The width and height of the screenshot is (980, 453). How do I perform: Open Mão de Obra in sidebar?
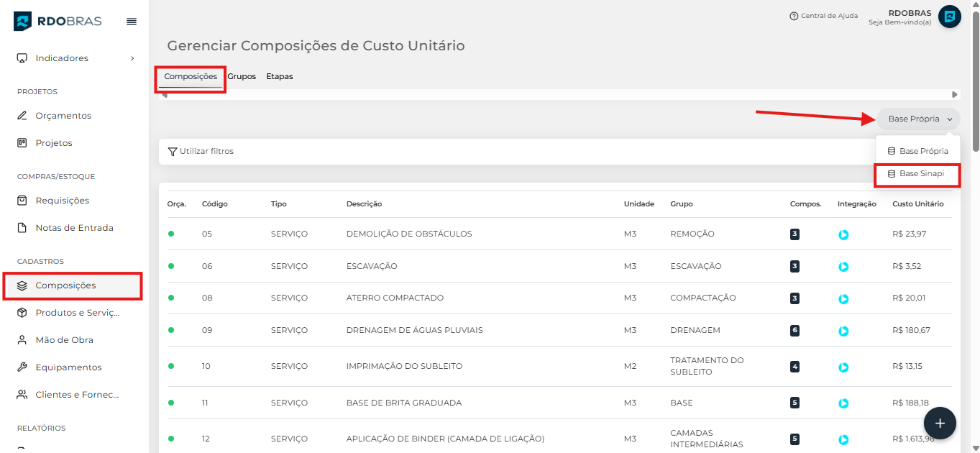64,340
